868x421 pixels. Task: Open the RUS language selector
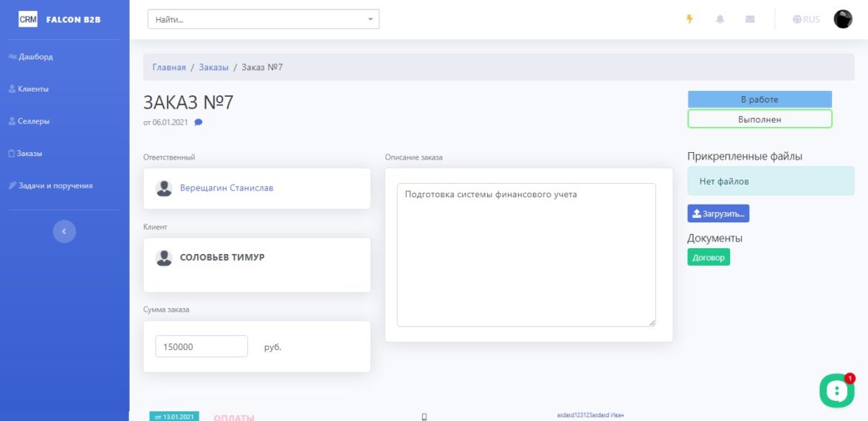806,19
